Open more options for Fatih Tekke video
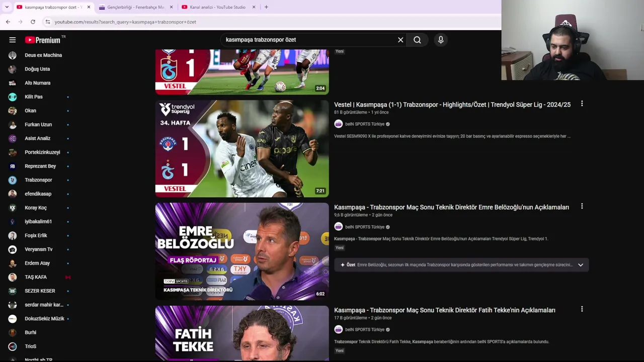The height and width of the screenshot is (362, 644). (x=582, y=309)
